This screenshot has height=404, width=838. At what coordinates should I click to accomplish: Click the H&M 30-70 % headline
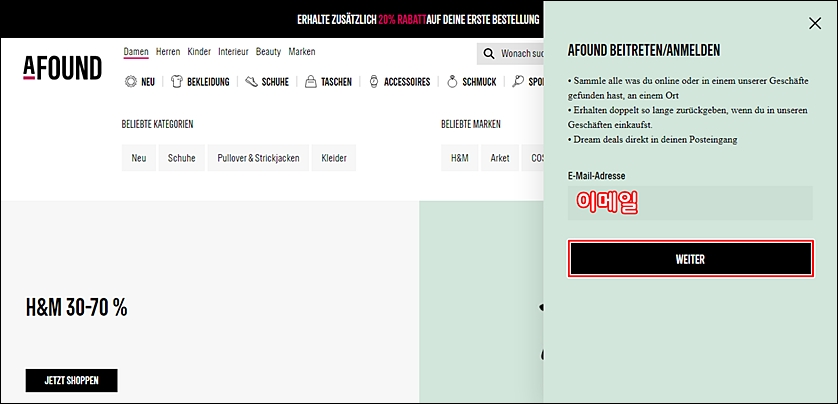[x=76, y=308]
